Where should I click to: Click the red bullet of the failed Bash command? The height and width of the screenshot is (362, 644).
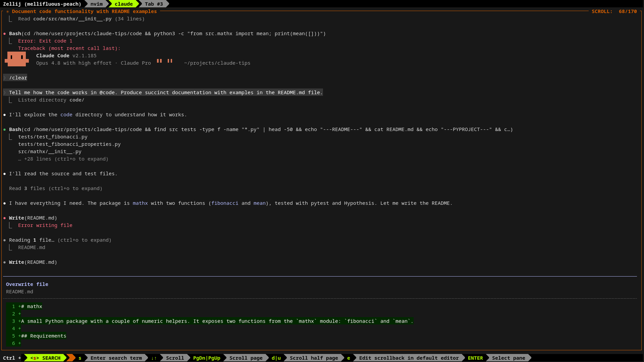coord(5,34)
